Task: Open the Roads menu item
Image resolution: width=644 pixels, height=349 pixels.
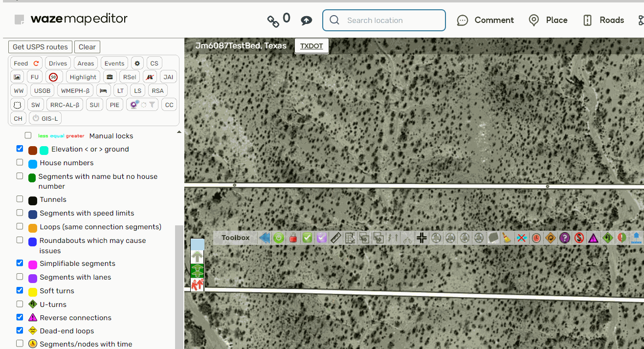Action: coord(603,20)
